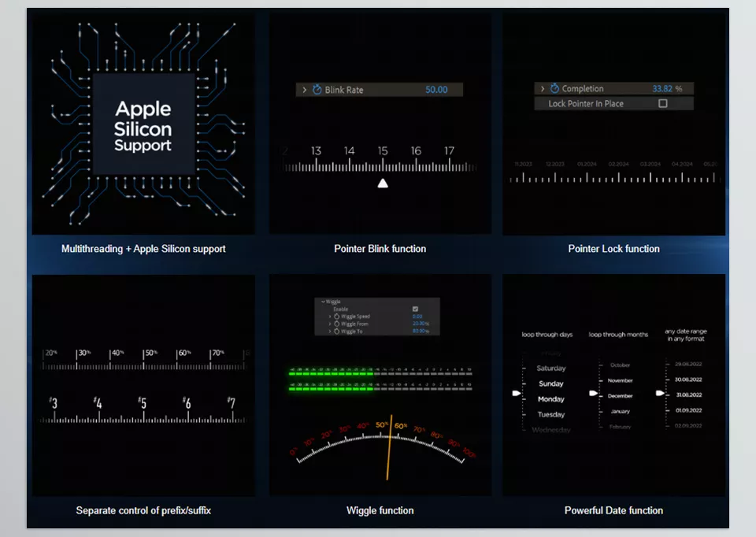Click "November" in the months list
Viewport: 756px width, 537px height.
(x=620, y=380)
